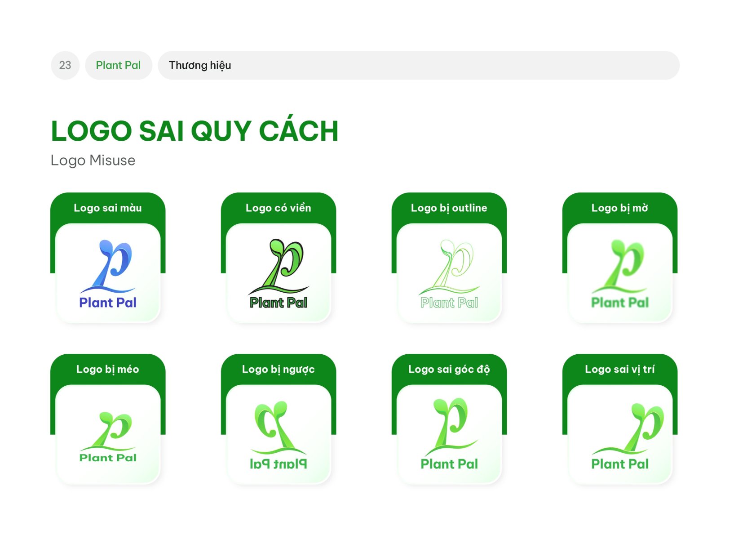Click the black-bordered Plant Pal logo
Viewport: 756px width, 535px height.
279,274
